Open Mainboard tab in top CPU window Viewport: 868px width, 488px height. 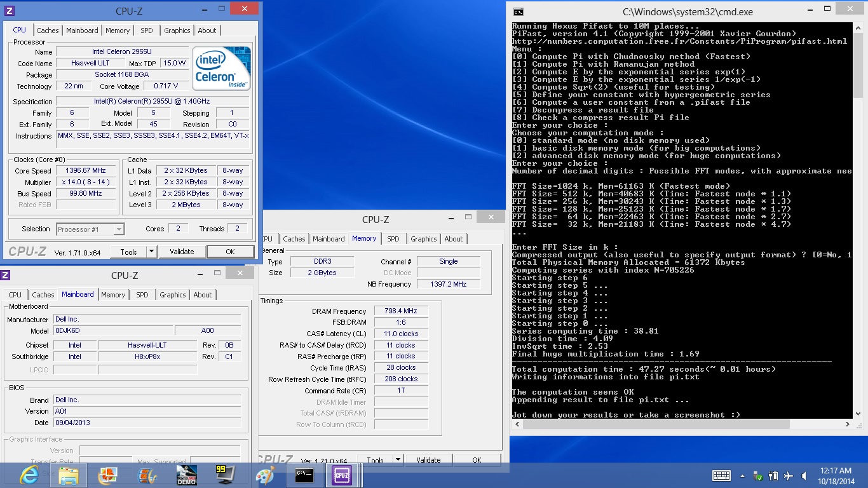pos(83,30)
